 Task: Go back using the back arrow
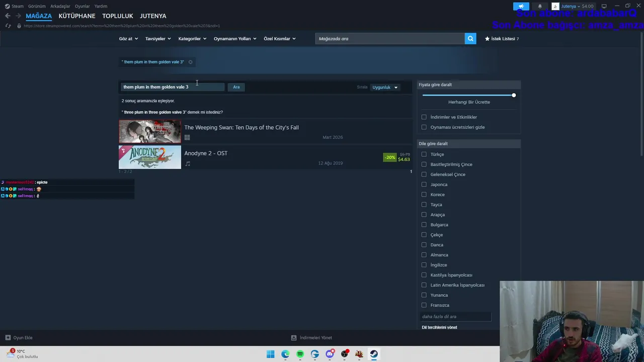(8, 16)
